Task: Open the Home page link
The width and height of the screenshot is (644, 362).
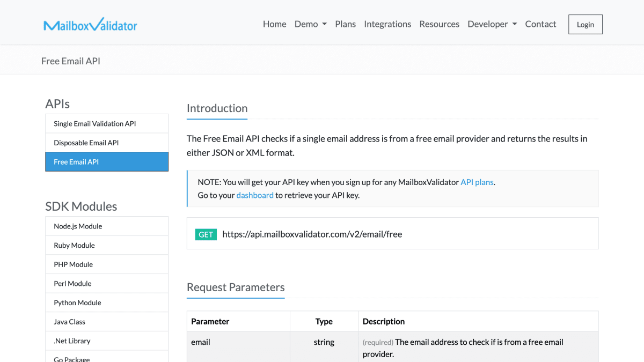Action: coord(274,24)
